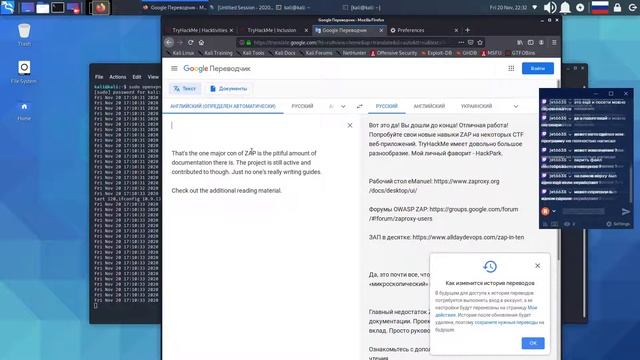Open Kali Tools bookmark

(251, 53)
